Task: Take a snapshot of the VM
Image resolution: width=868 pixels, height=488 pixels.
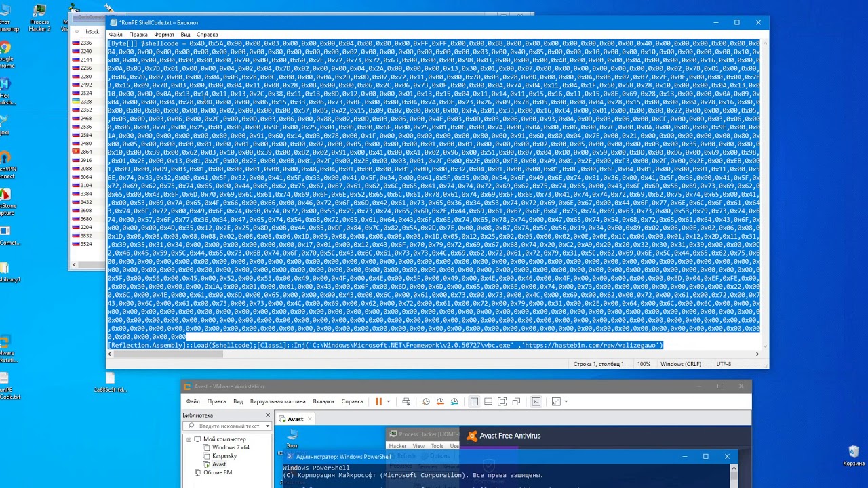Action: click(x=426, y=401)
